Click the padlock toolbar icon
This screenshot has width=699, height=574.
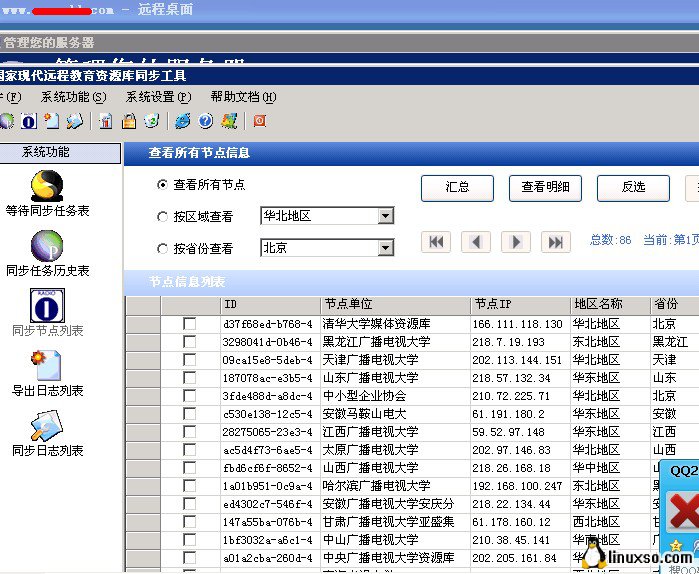128,121
